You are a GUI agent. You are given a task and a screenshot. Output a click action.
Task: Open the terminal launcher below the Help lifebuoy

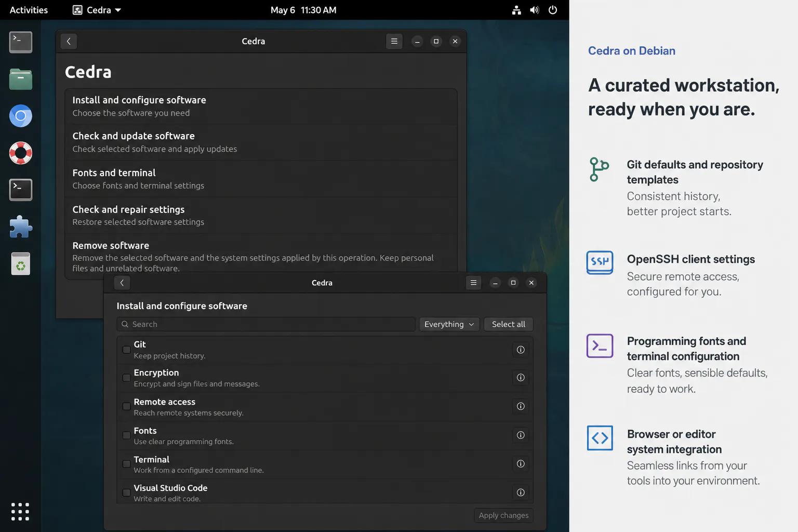click(21, 190)
